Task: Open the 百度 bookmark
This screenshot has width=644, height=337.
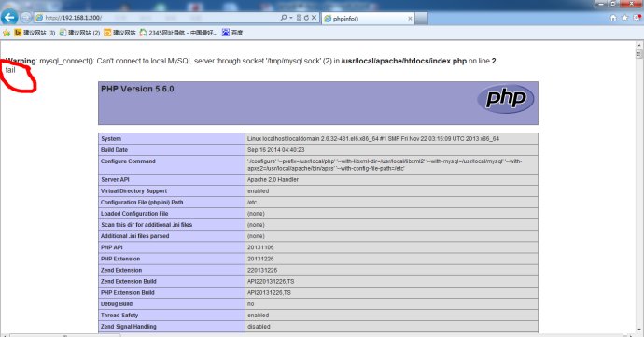Action: coord(232,33)
